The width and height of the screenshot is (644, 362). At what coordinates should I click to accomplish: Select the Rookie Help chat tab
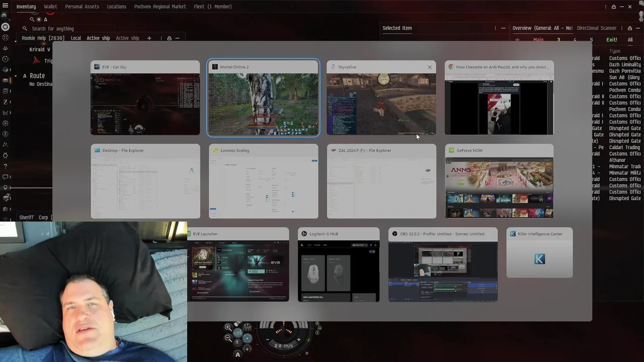pyautogui.click(x=43, y=38)
